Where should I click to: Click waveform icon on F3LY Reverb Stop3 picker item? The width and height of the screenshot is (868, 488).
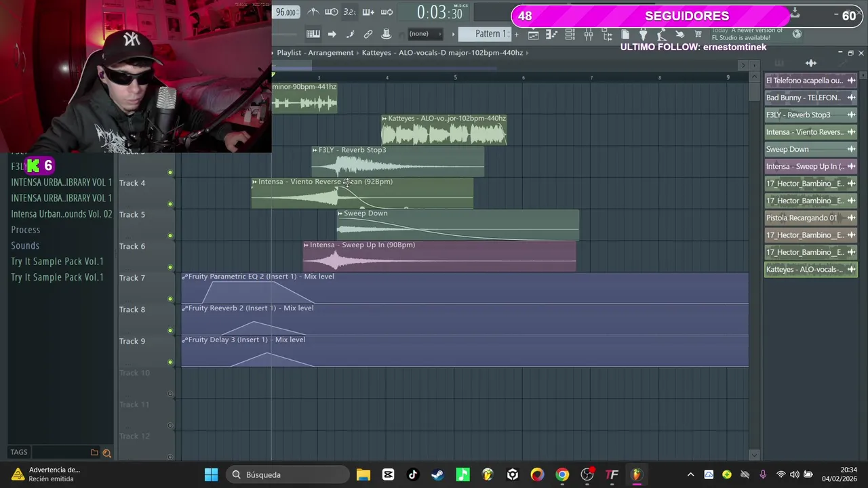click(851, 115)
